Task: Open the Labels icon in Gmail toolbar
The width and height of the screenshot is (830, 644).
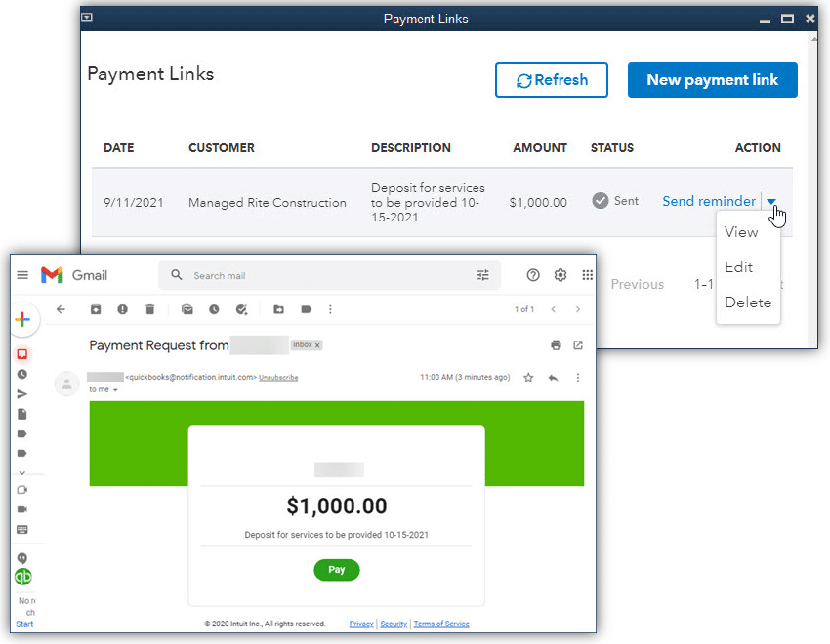Action: pyautogui.click(x=306, y=309)
